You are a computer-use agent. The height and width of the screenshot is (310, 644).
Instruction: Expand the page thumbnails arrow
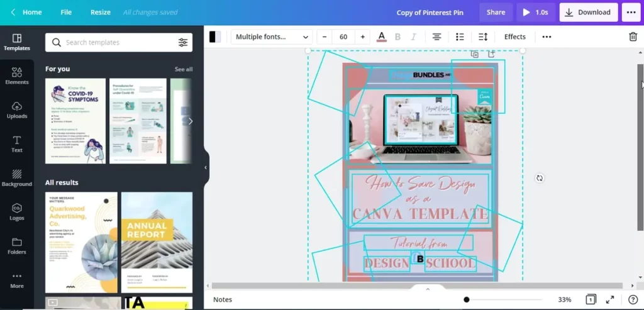point(428,289)
